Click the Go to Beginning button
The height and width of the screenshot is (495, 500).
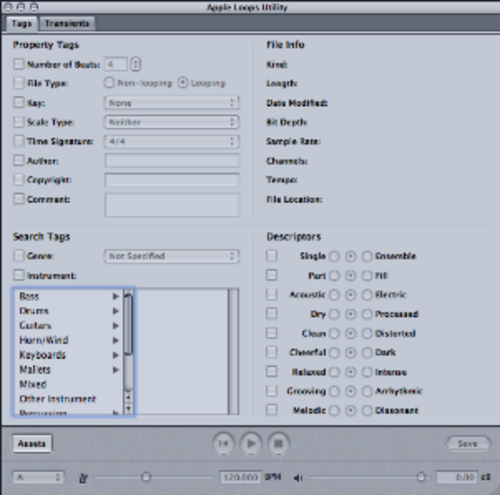point(223,444)
